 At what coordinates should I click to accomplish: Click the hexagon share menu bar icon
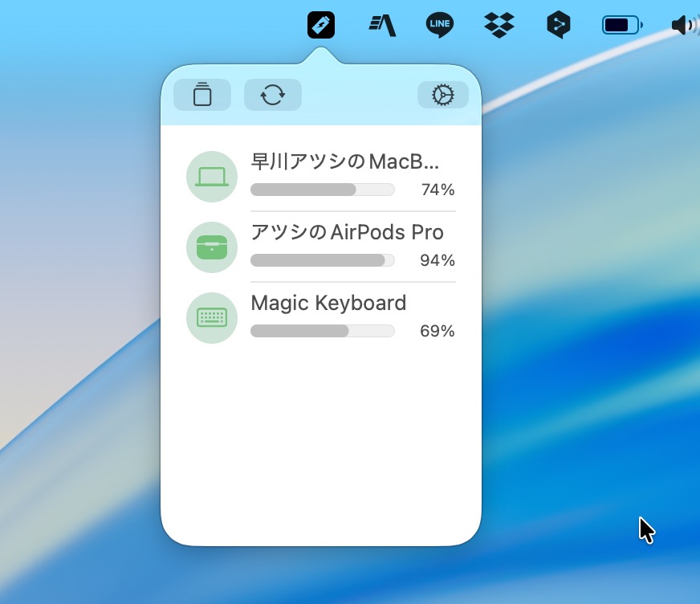pyautogui.click(x=558, y=25)
